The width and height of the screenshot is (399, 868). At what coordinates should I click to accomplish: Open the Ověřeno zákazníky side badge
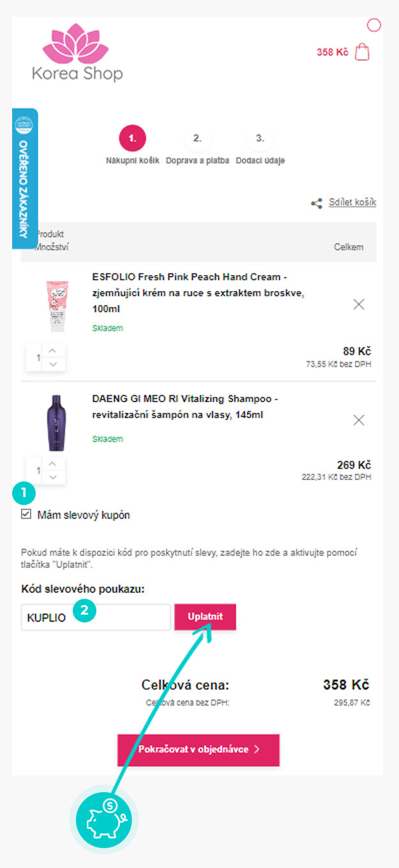[x=24, y=179]
